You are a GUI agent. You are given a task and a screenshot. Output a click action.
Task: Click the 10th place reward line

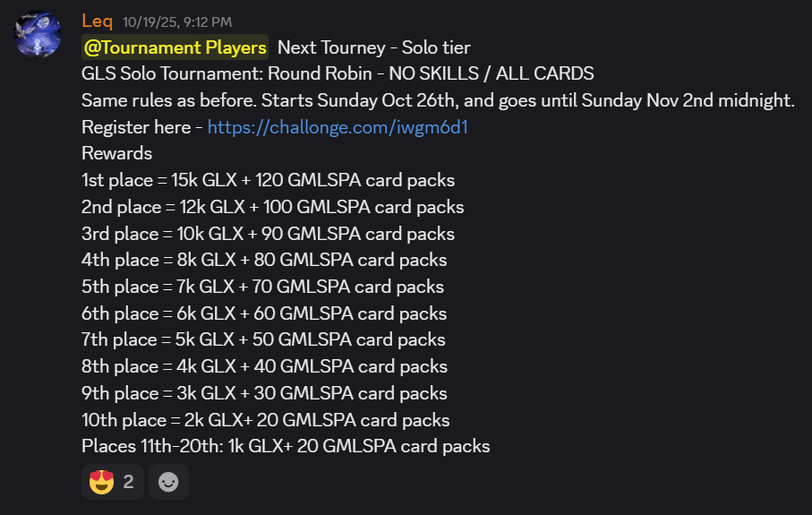click(265, 419)
